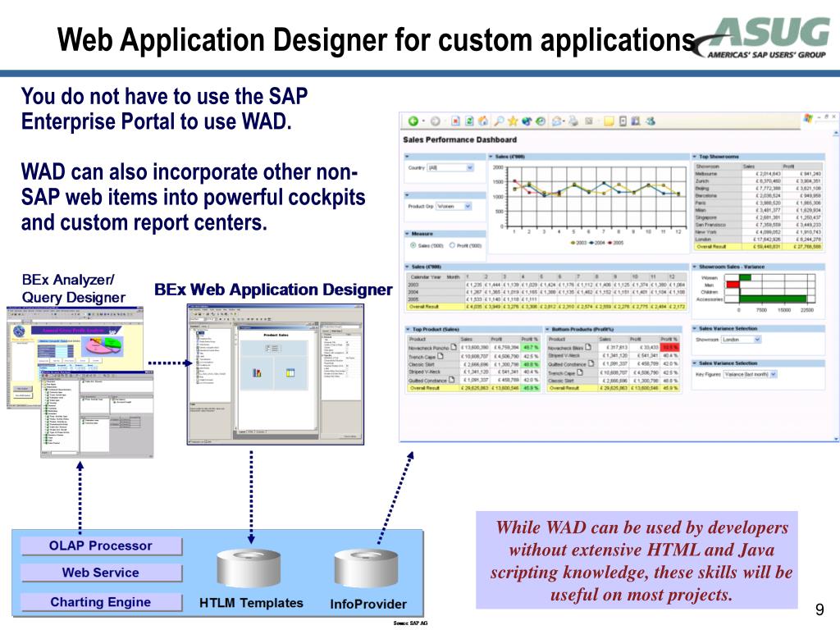Click the London row in Top Showrooms
This screenshot has height=630, width=840.
point(757,240)
